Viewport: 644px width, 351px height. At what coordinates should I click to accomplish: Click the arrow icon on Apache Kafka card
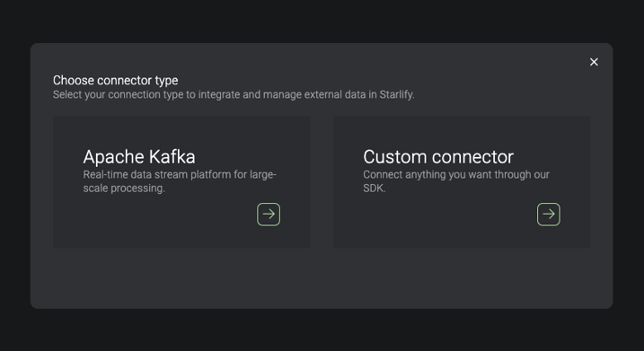(269, 215)
